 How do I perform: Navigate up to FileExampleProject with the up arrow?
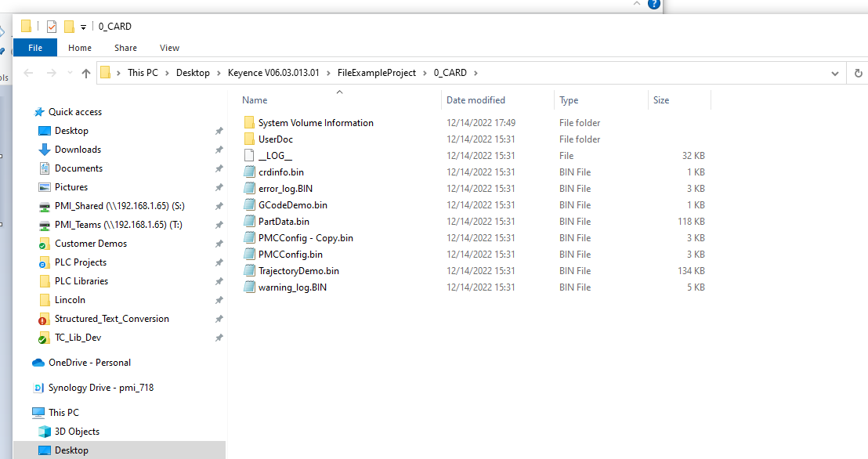[86, 72]
